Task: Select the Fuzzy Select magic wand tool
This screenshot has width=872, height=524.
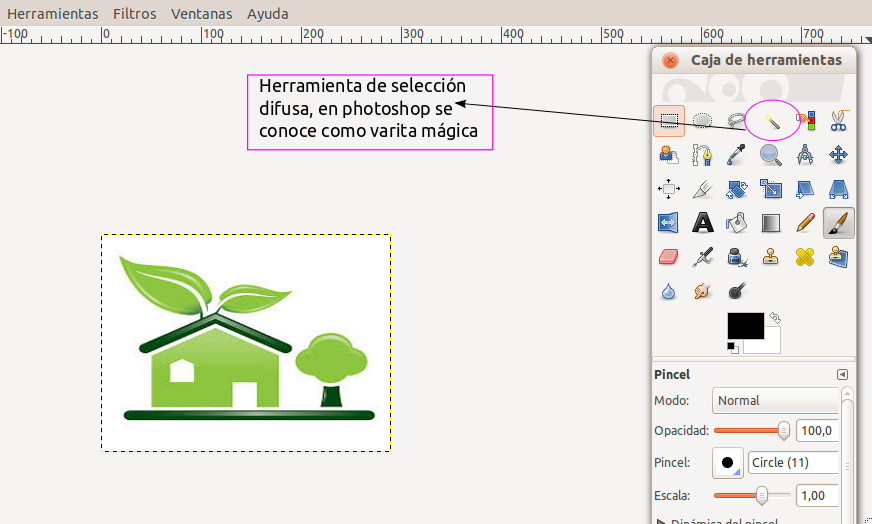Action: (771, 120)
